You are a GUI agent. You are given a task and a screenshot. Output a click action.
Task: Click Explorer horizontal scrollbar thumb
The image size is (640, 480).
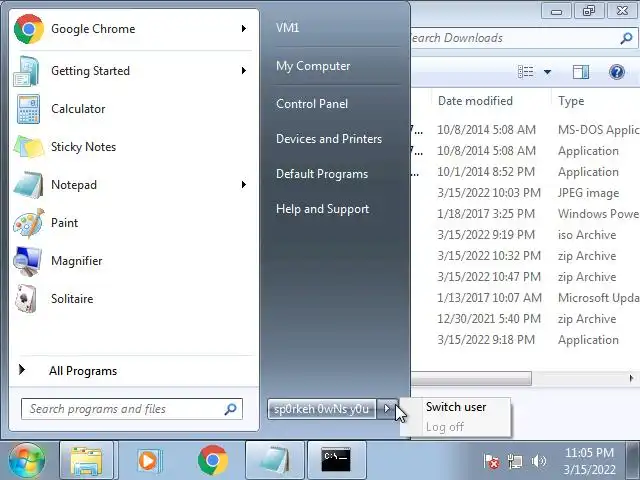tap(471, 378)
